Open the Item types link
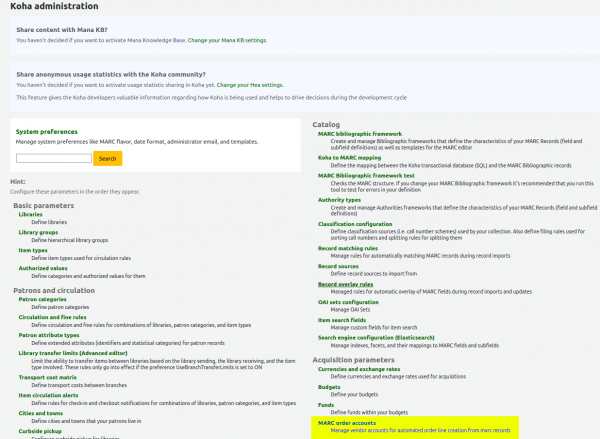This screenshot has height=439, width=600. (x=33, y=250)
